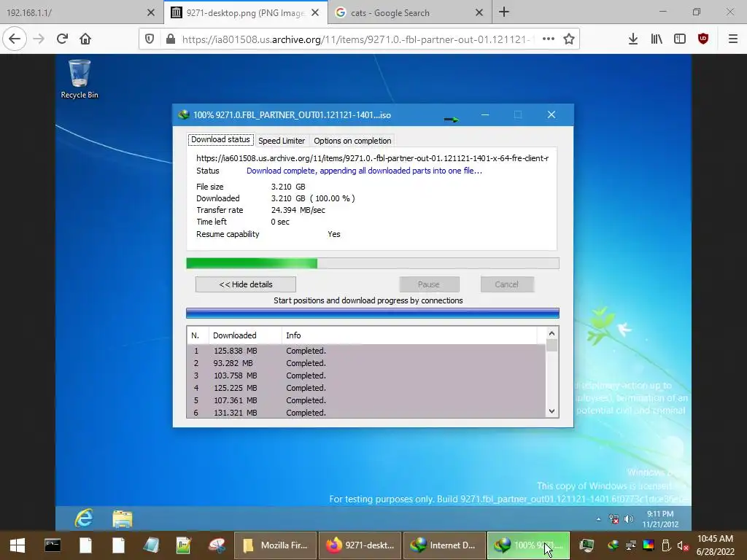Open the Windows Start button
The width and height of the screenshot is (747, 560).
[x=18, y=545]
